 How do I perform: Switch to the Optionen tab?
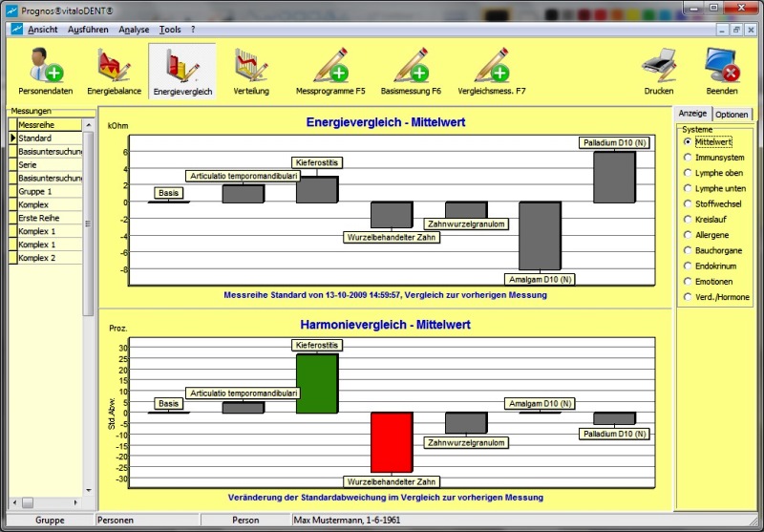732,114
